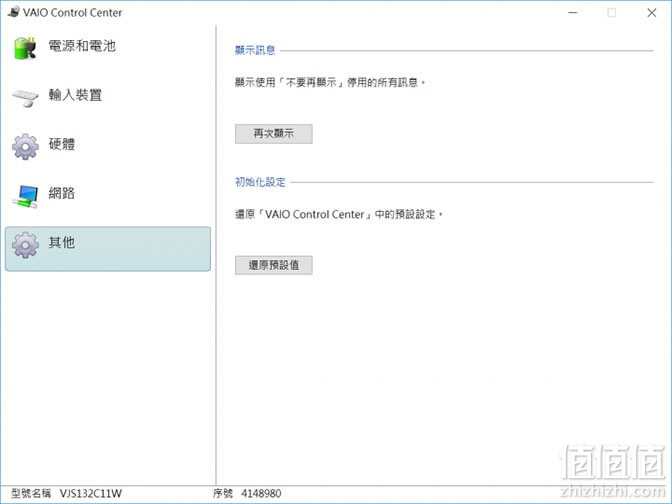Click the VAIO Control Center title bar icon
Viewport: 672px width, 504px height.
[x=14, y=12]
